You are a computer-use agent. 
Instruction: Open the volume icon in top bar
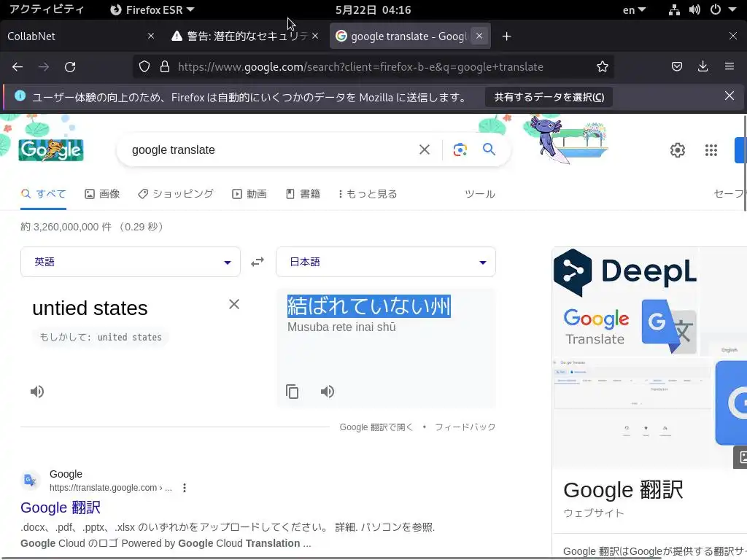(x=694, y=9)
